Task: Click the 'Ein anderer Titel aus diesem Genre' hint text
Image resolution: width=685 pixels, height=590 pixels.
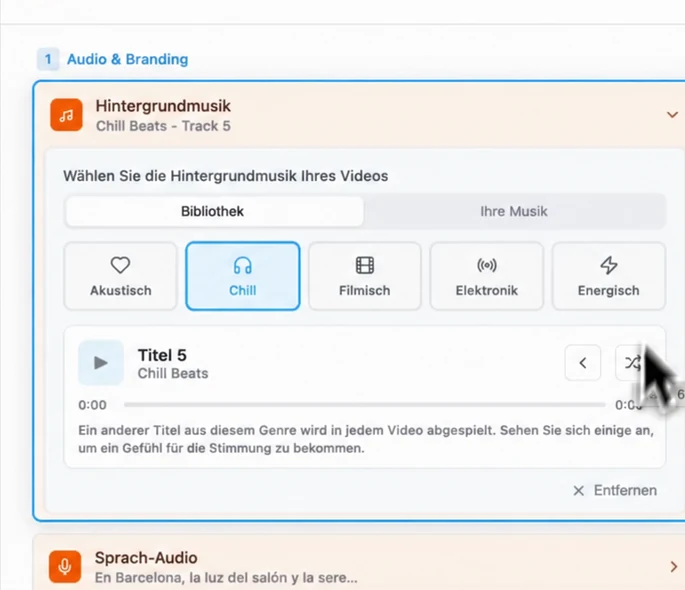Action: [x=366, y=439]
